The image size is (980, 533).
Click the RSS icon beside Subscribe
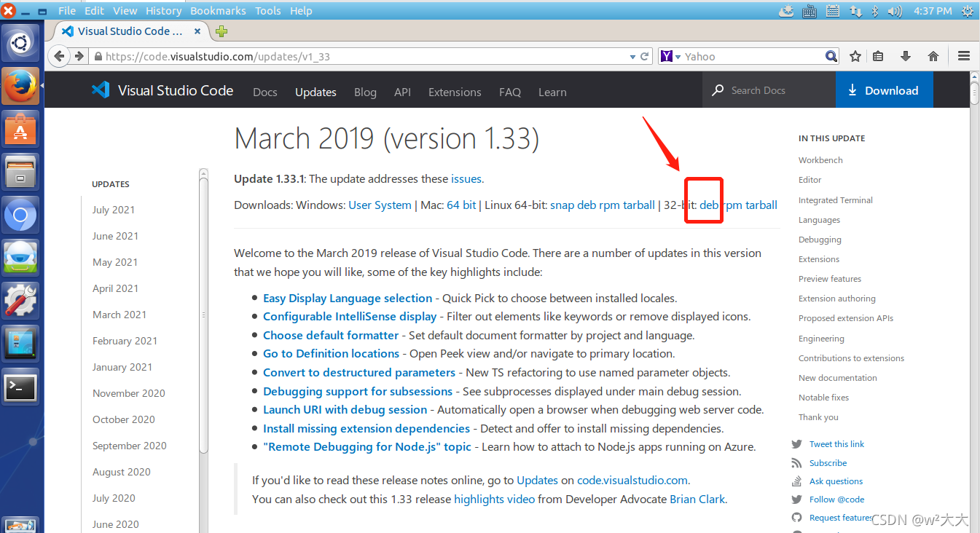(x=796, y=462)
